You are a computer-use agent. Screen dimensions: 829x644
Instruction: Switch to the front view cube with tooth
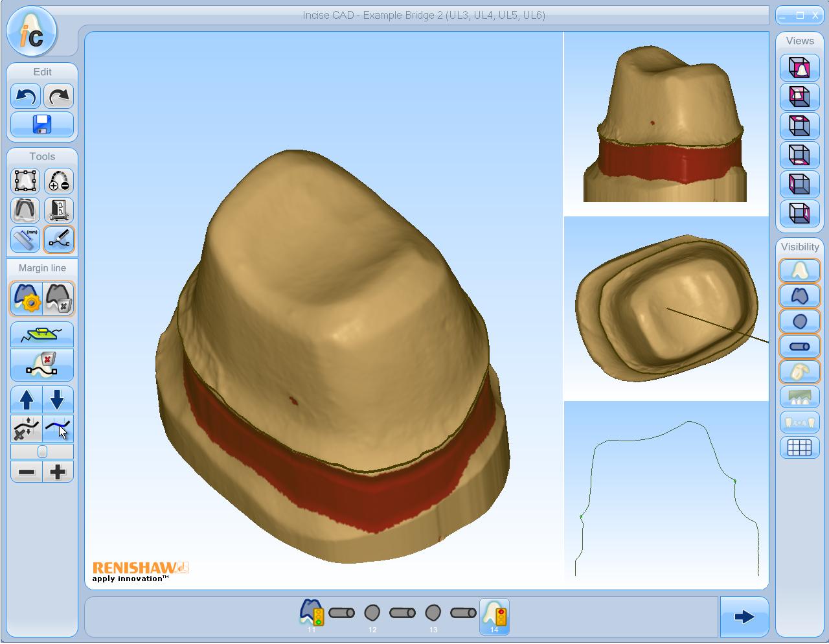coord(800,67)
